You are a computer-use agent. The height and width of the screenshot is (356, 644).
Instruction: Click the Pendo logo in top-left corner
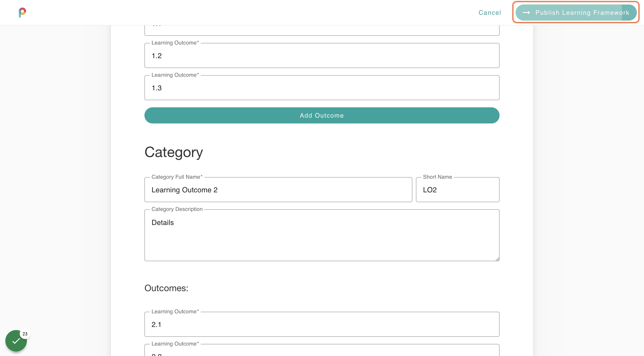tap(22, 13)
